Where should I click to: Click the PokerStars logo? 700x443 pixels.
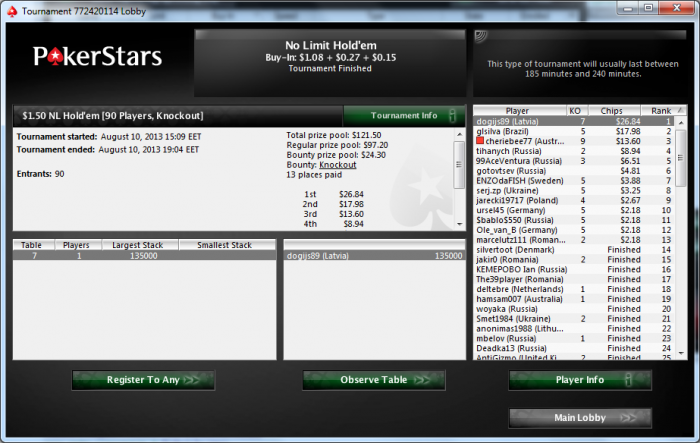pos(97,56)
